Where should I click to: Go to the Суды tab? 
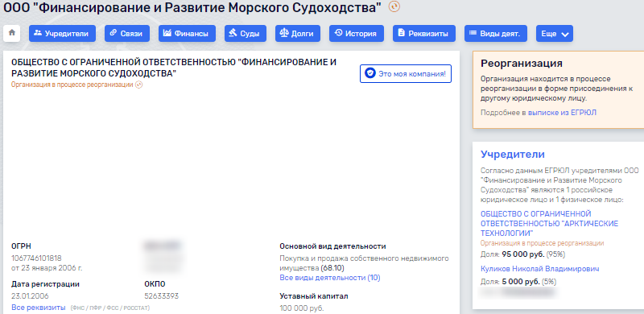pyautogui.click(x=246, y=34)
